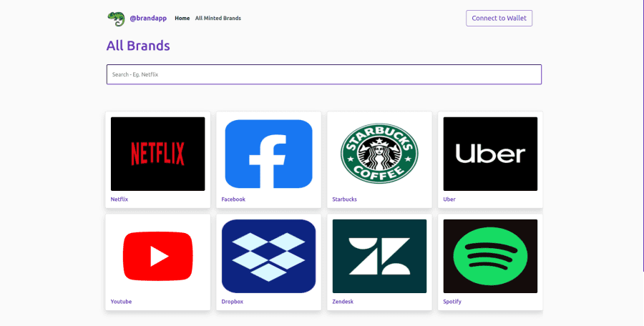Click the Netflix brand name label
644x326 pixels.
pyautogui.click(x=119, y=199)
